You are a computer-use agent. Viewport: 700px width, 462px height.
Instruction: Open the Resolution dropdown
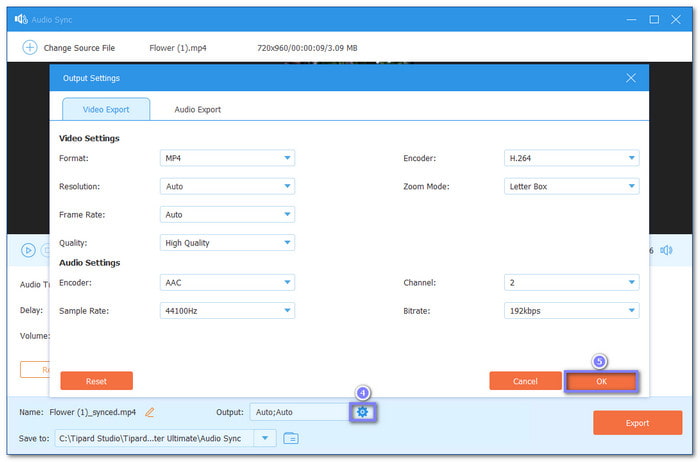tap(227, 186)
